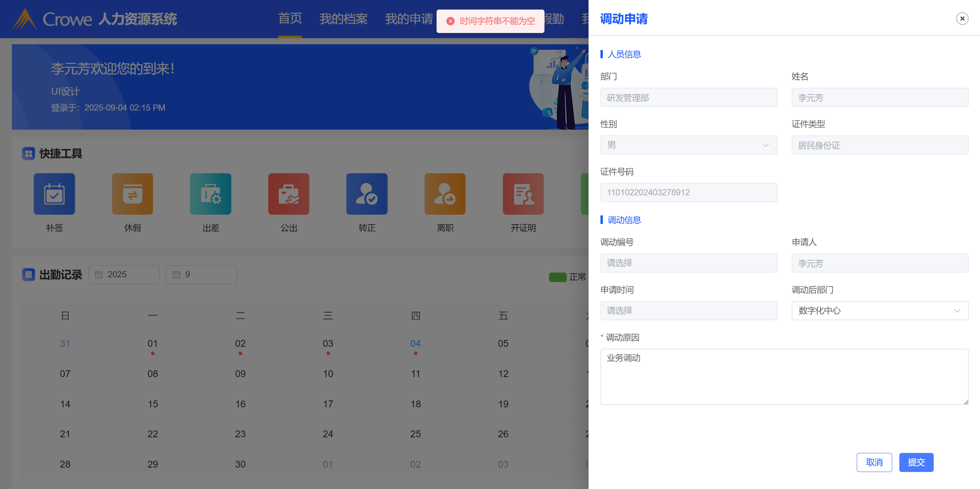Click the 调动原因 text area
The width and height of the screenshot is (980, 489).
coord(784,376)
